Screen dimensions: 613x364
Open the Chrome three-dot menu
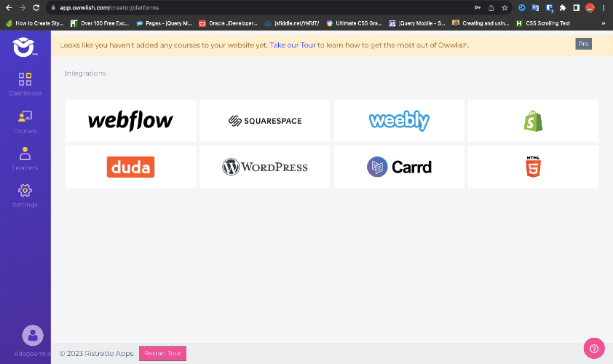[x=604, y=8]
